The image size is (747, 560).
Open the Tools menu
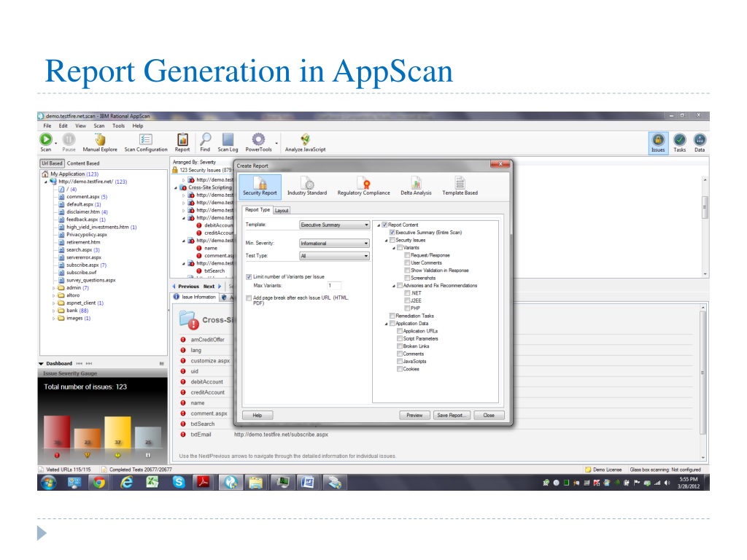coord(119,126)
